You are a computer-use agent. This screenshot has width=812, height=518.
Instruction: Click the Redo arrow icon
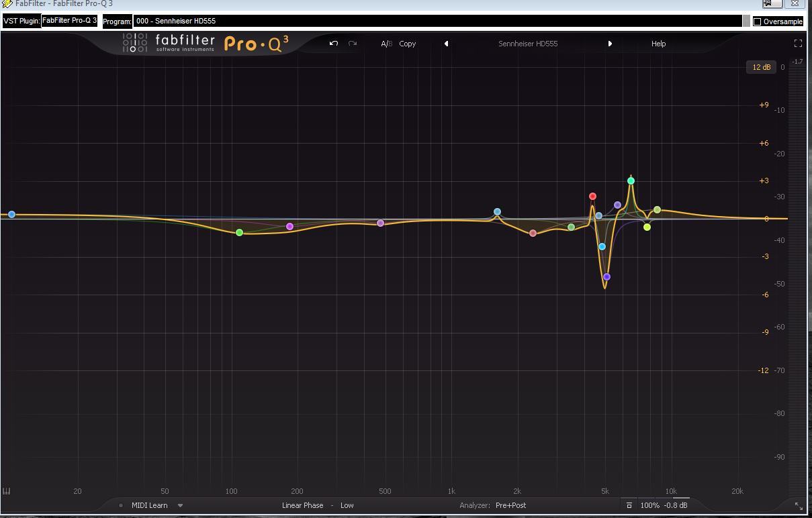(x=353, y=44)
